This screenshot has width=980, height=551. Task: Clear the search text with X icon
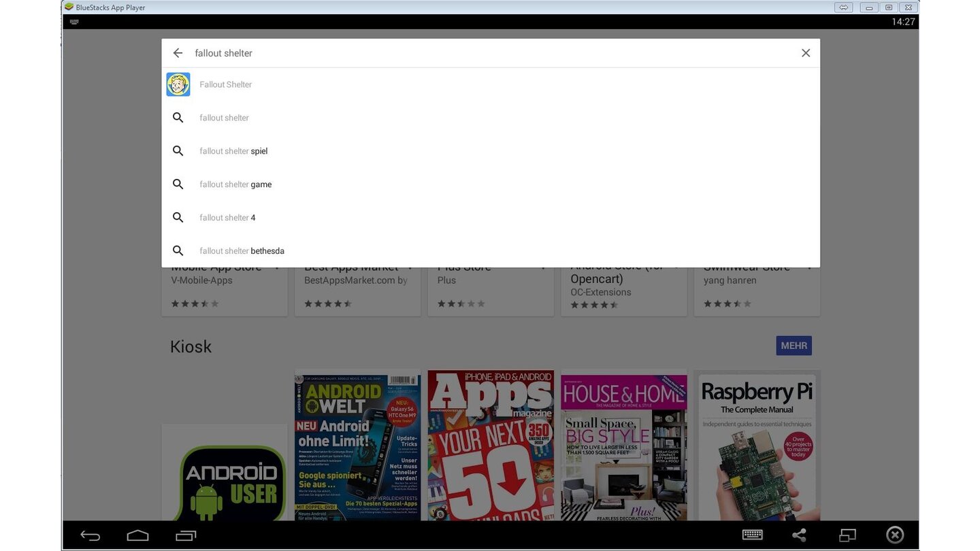coord(806,53)
